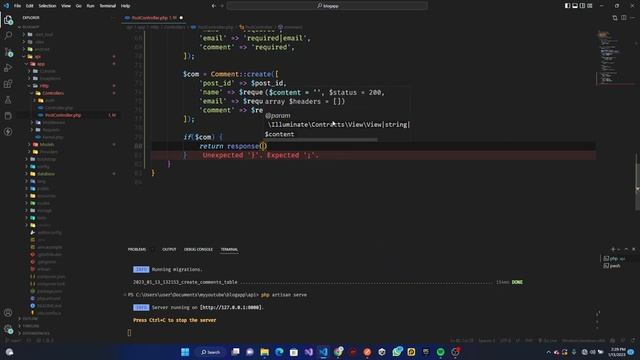The image size is (640, 360).
Task: Open the Source Control view
Action: tap(8, 52)
